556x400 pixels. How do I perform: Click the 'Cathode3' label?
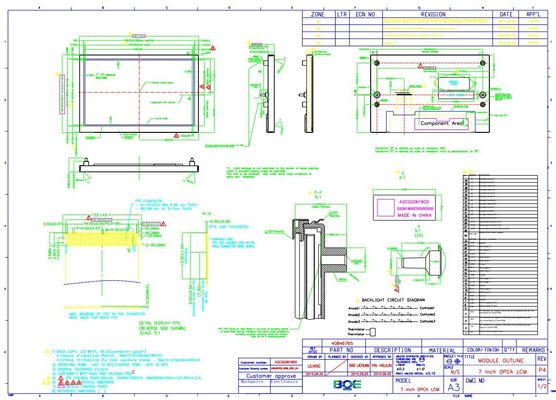(428, 321)
